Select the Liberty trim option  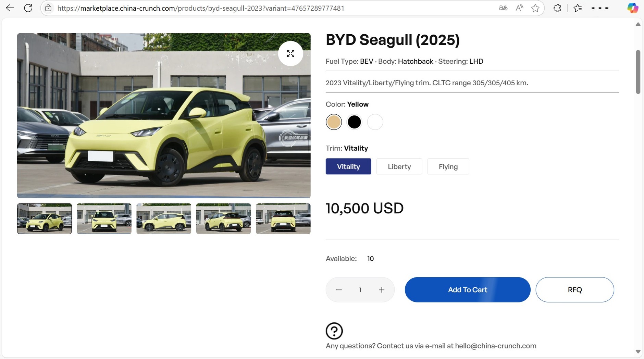click(399, 166)
